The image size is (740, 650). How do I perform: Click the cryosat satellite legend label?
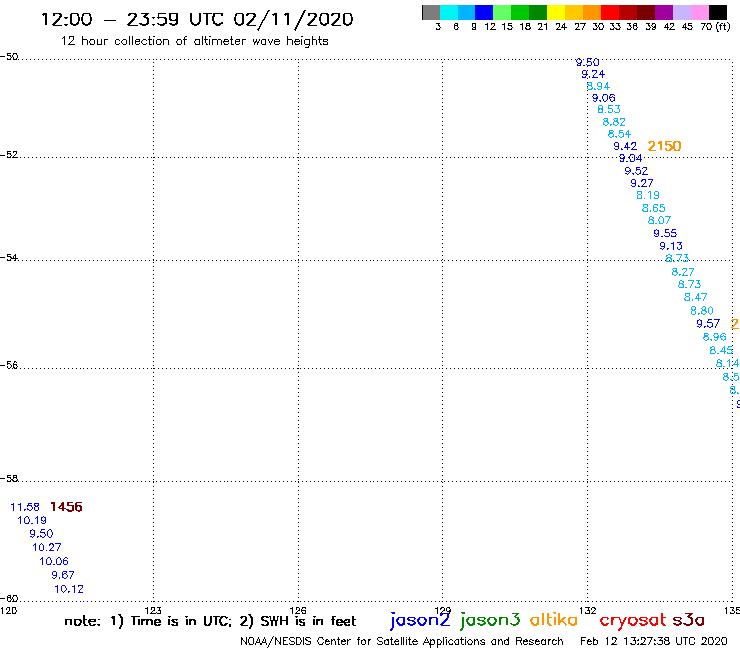point(633,620)
